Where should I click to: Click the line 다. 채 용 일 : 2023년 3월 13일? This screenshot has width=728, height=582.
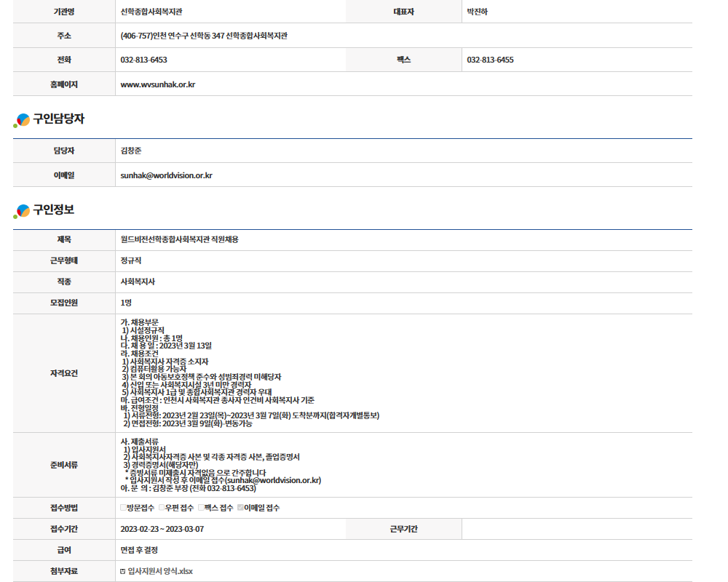166,346
